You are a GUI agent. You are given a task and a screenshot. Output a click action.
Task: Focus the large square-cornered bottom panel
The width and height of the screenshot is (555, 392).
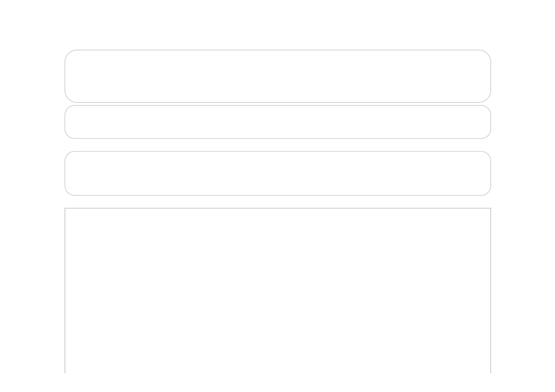click(277, 290)
